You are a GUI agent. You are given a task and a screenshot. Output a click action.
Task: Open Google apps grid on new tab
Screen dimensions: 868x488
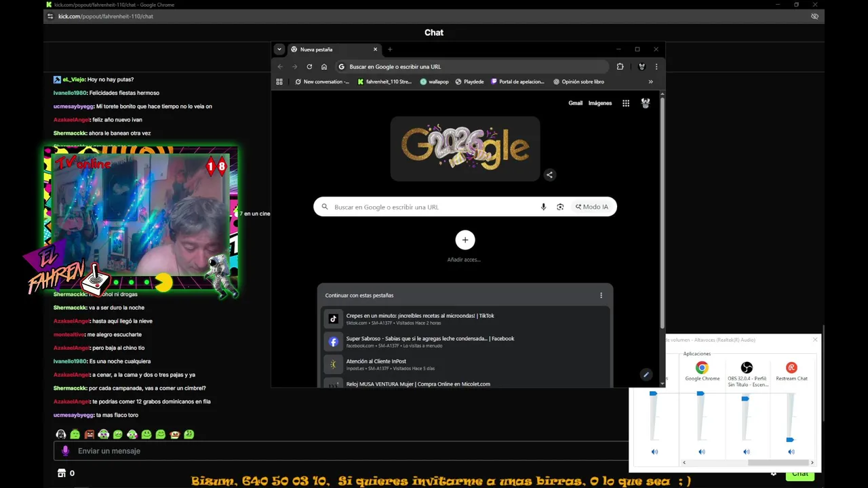[x=626, y=103]
